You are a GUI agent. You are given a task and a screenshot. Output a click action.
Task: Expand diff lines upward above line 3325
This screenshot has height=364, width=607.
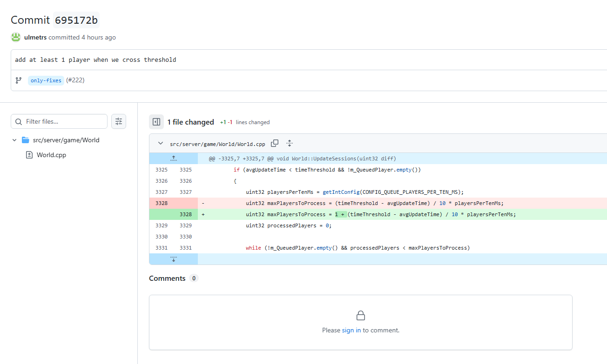point(174,159)
